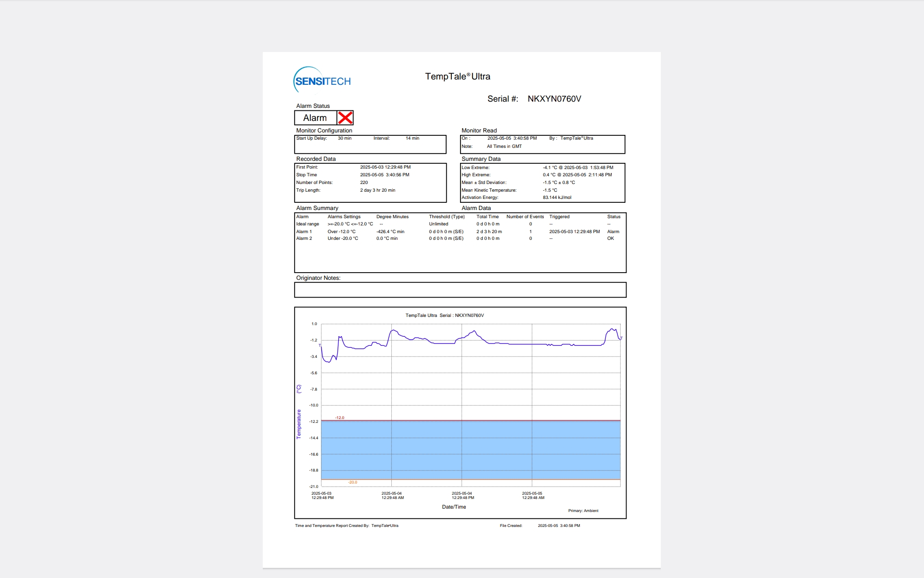Click 'Threshold (Type)' column header
Viewport: 924px width, 578px height.
pos(447,217)
